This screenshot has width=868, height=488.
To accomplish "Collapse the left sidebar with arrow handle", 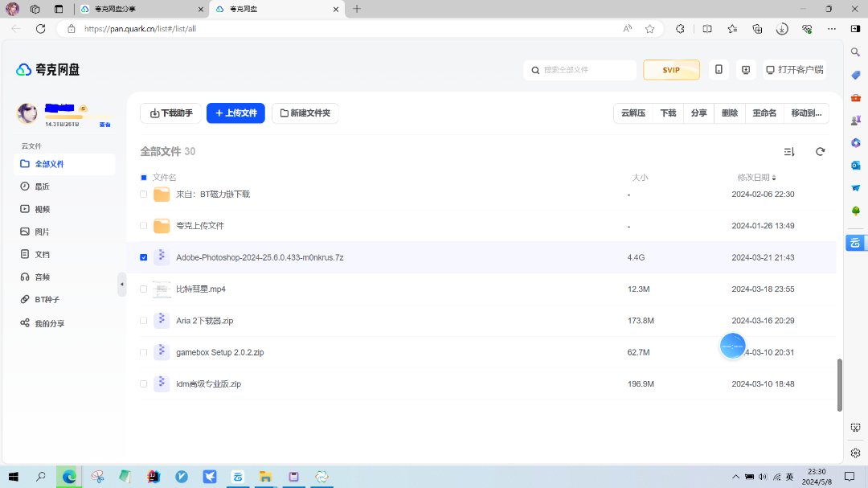I will pyautogui.click(x=122, y=284).
